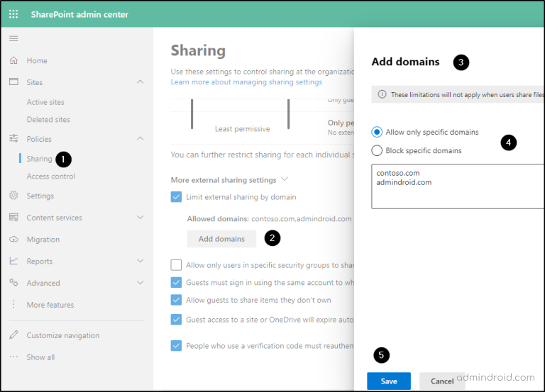Click the SharePoint admin center title
Viewport: 545px width, 392px height.
(79, 15)
